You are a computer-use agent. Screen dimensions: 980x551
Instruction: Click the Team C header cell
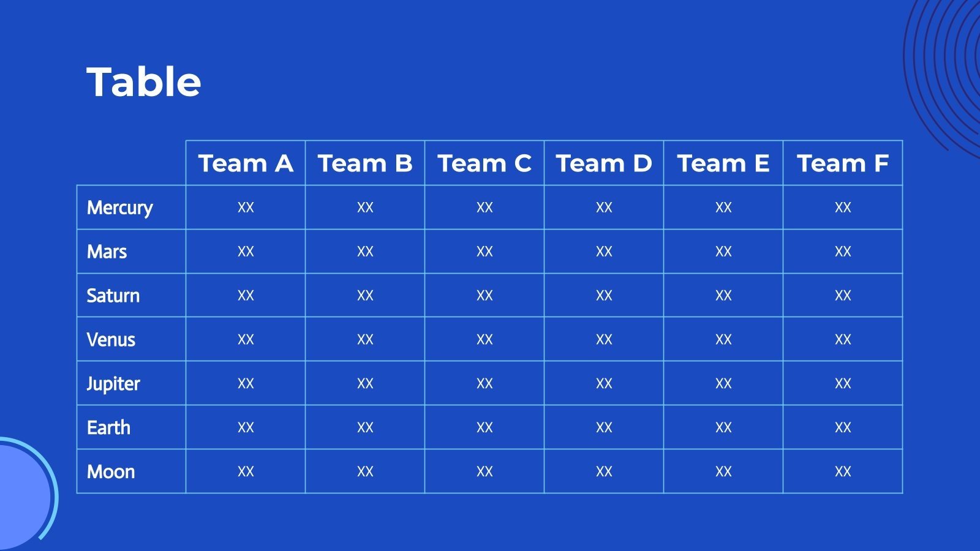[x=484, y=163]
